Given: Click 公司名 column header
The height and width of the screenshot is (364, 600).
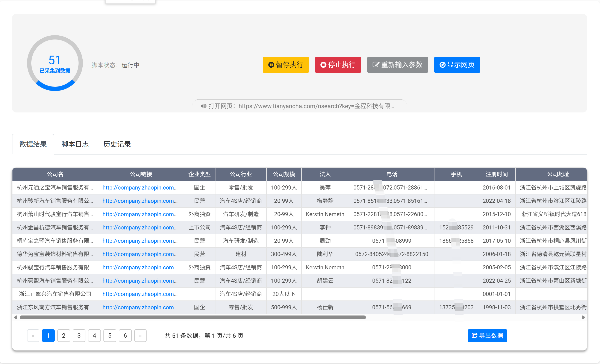Looking at the screenshot, I should click(x=55, y=174).
